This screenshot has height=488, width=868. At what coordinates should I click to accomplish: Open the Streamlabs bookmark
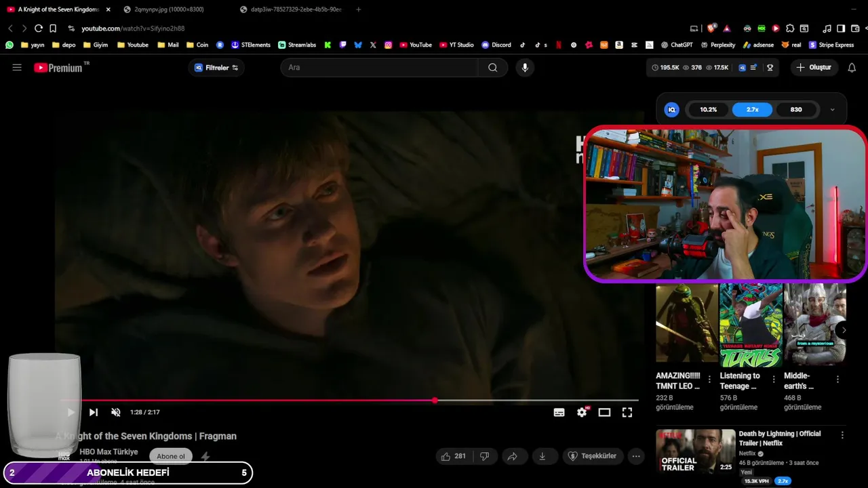click(297, 45)
